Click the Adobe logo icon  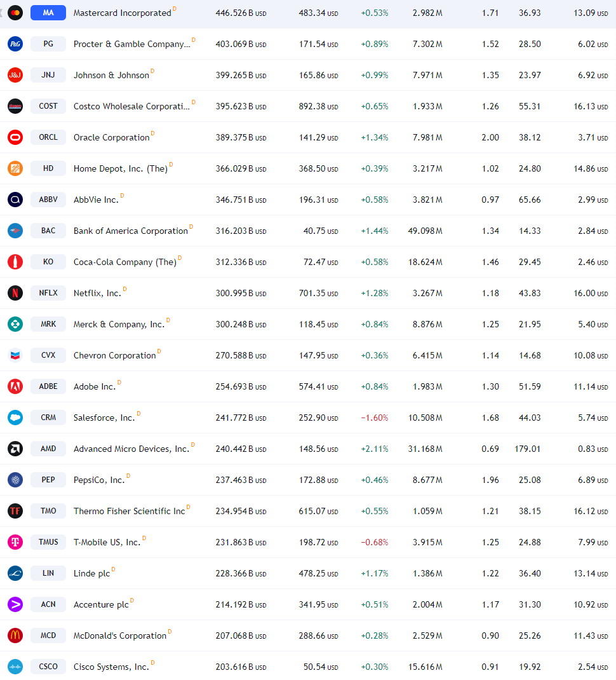tap(15, 386)
